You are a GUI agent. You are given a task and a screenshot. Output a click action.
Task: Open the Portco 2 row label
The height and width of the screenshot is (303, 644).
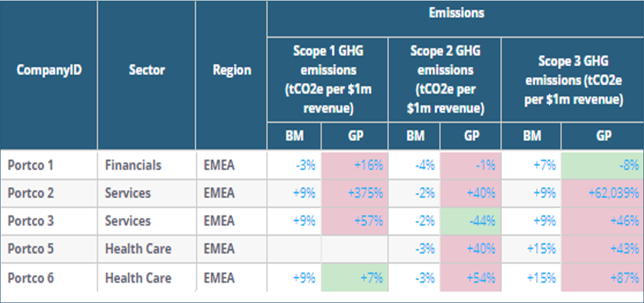(30, 193)
